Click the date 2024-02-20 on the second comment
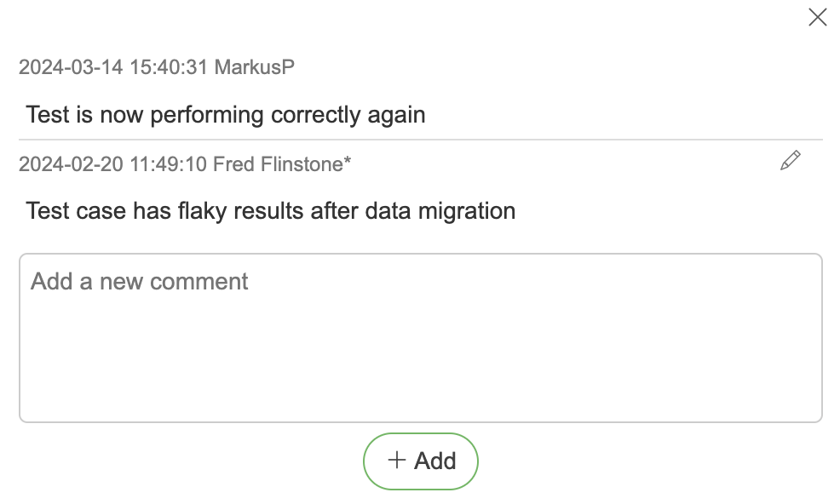The image size is (840, 504). (x=72, y=164)
